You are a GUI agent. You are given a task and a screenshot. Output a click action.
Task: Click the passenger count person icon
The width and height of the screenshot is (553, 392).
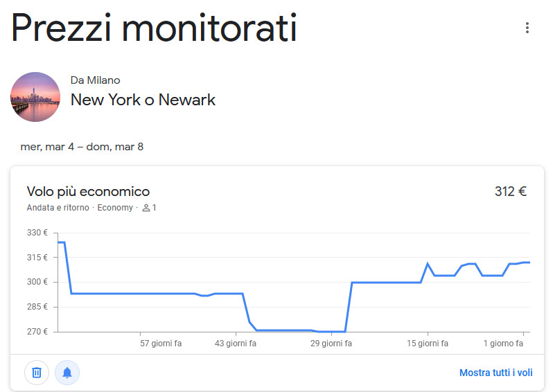146,208
